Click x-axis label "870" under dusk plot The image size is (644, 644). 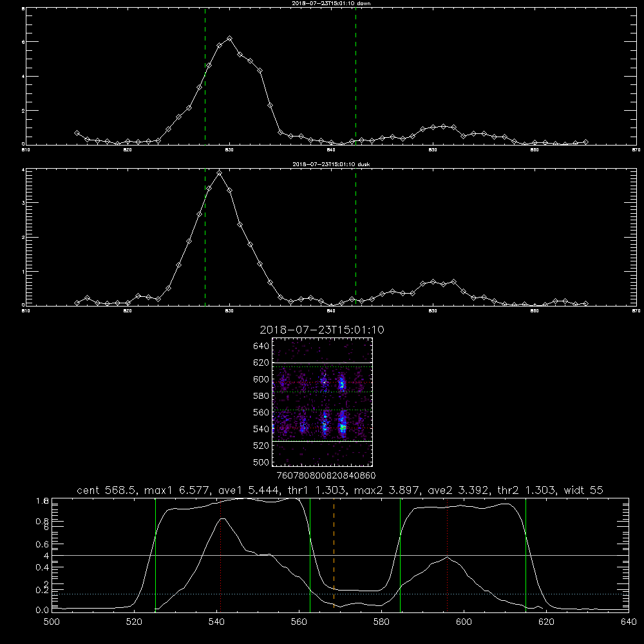[x=636, y=311]
